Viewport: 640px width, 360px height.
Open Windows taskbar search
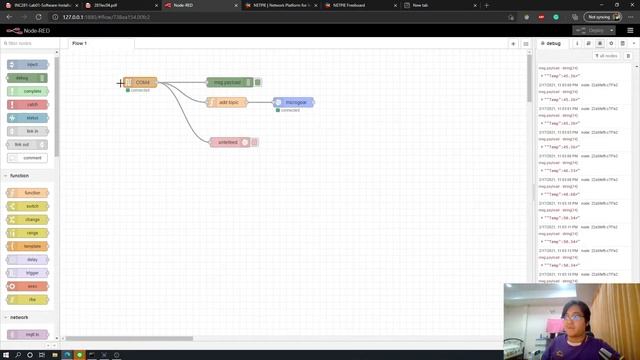(18, 355)
